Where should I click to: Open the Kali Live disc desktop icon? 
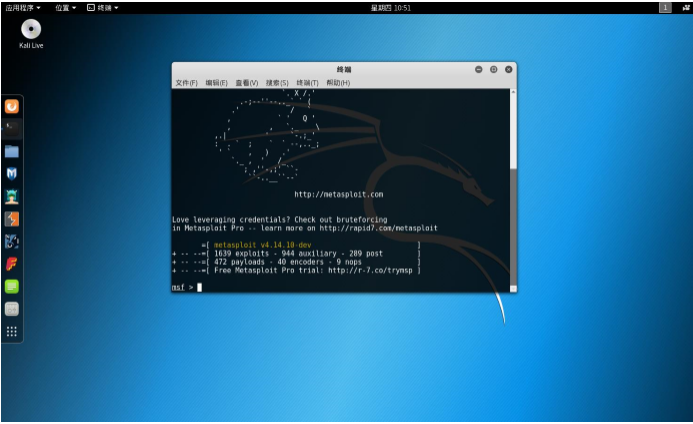(x=31, y=34)
